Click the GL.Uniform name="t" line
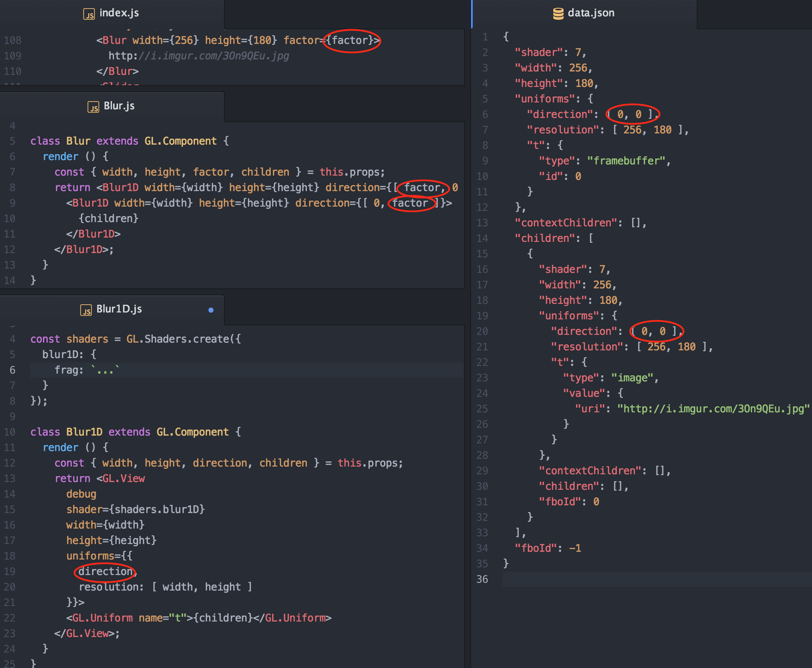Image resolution: width=812 pixels, height=668 pixels. pos(199,618)
